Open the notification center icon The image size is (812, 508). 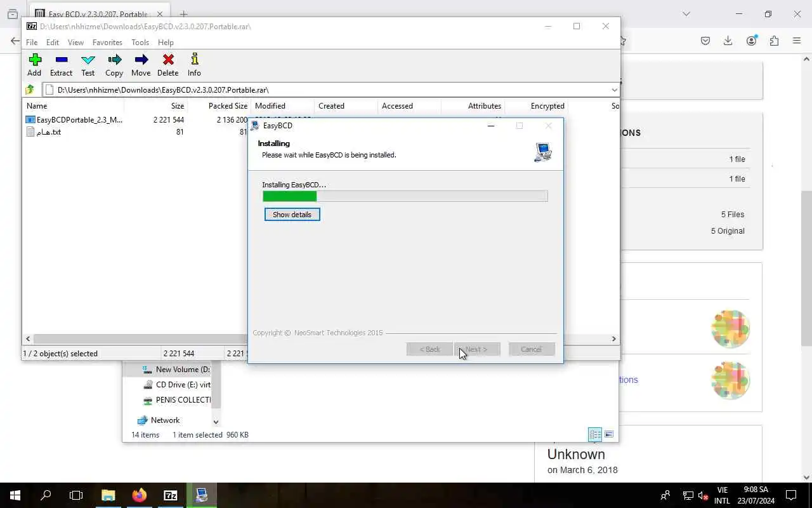click(x=791, y=495)
